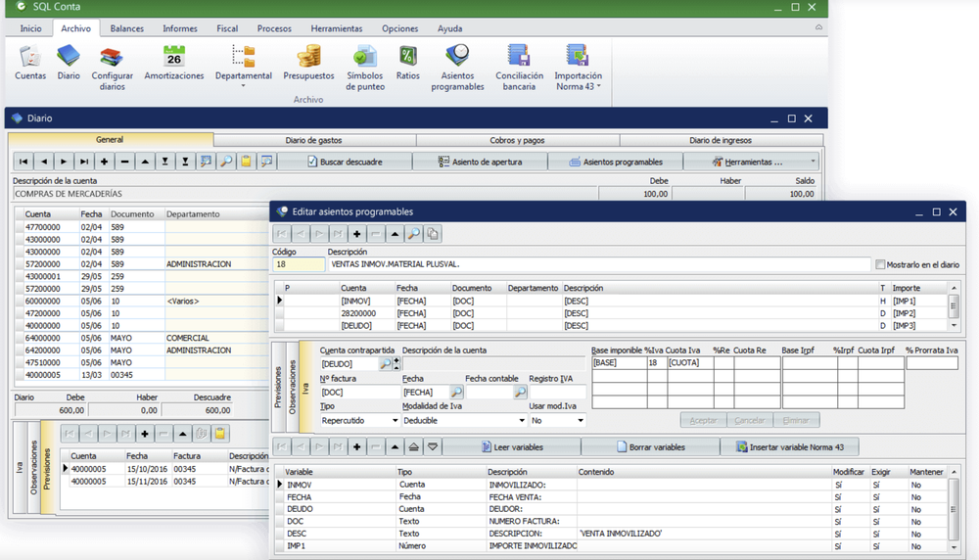979x560 pixels.
Task: Select the INMOV variable row
Action: (612, 485)
